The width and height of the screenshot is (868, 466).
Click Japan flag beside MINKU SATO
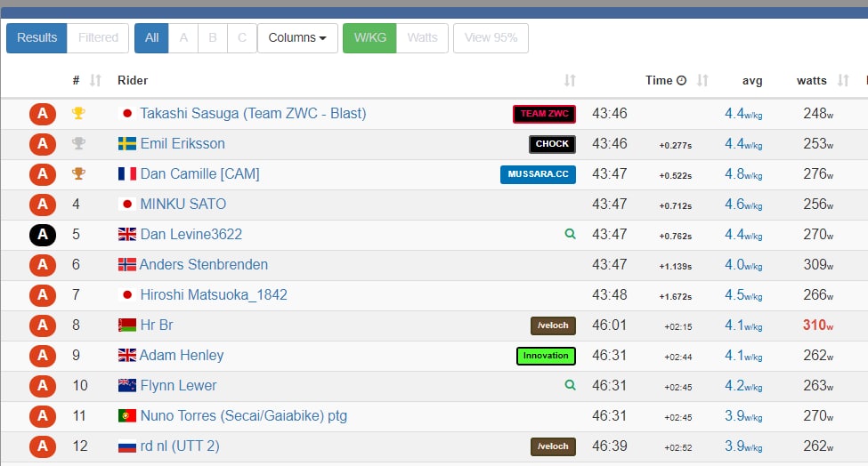(x=126, y=204)
